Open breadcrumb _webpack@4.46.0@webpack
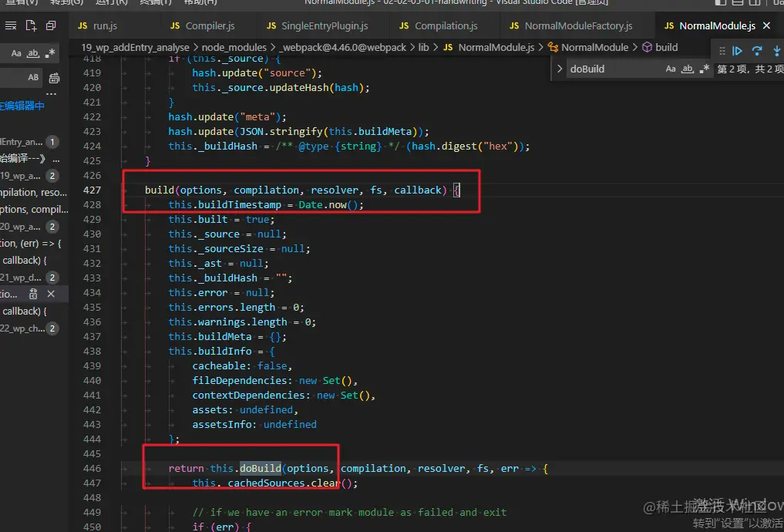 pos(344,48)
